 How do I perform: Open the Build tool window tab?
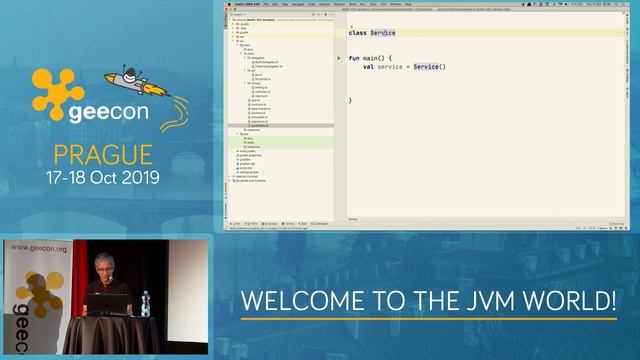click(x=302, y=224)
